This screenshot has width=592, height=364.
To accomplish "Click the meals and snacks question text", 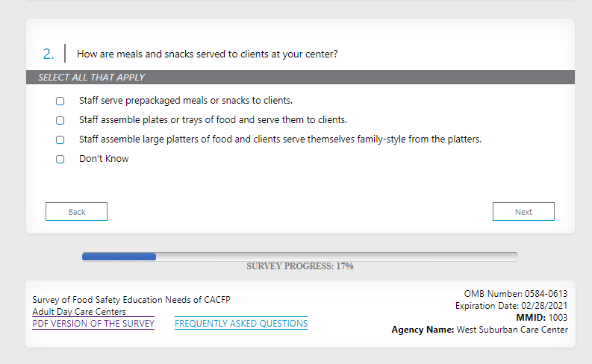I will click(x=208, y=54).
